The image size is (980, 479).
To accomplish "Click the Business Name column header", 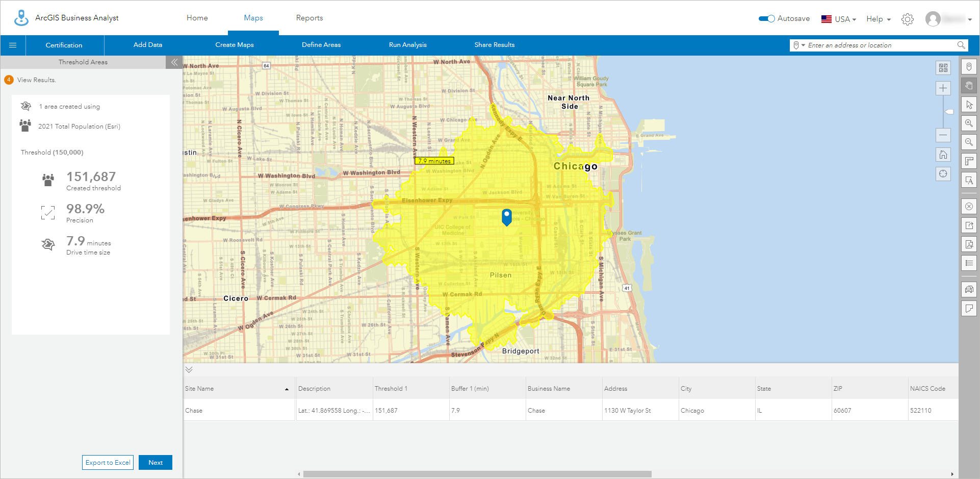I will 563,389.
